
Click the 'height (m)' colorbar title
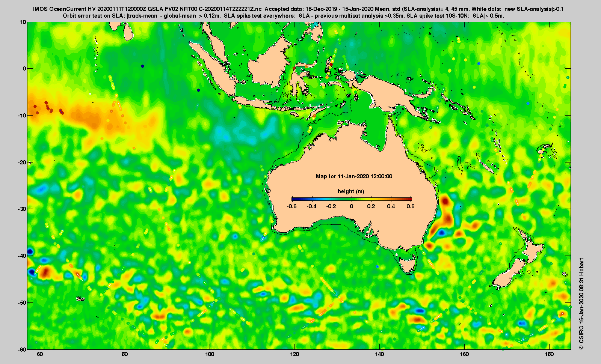(351, 191)
